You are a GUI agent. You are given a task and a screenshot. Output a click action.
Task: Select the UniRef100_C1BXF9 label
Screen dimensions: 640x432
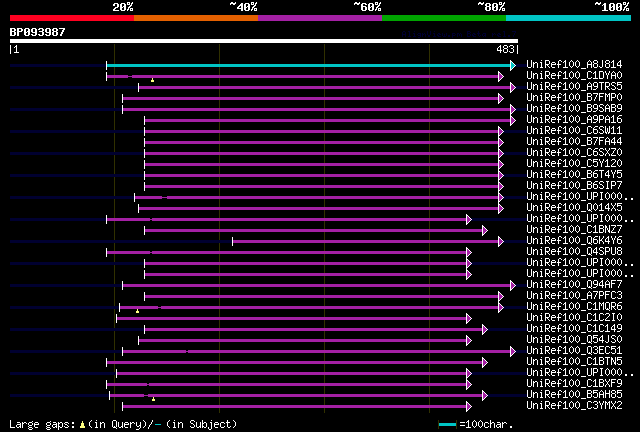[x=574, y=383]
